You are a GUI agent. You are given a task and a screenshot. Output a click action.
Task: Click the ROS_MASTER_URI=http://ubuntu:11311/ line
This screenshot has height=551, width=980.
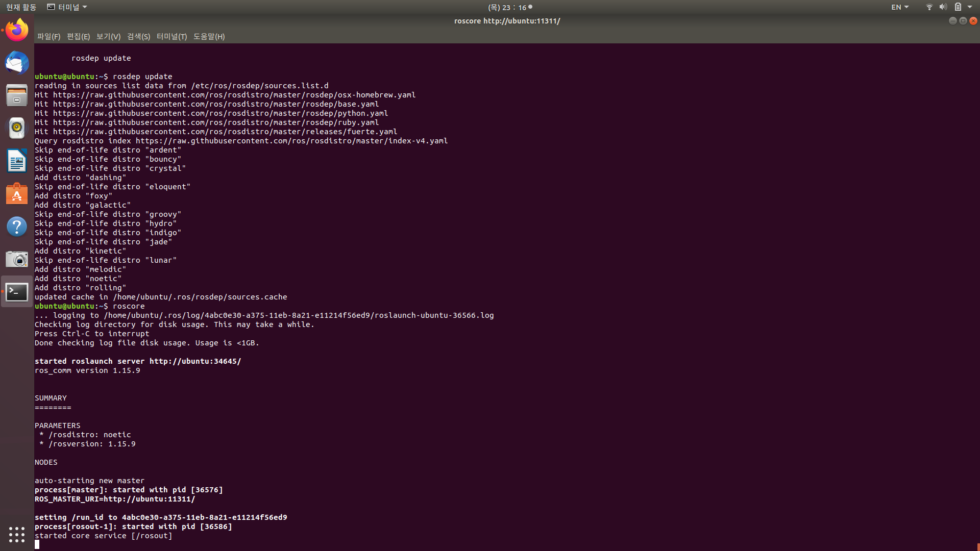(x=115, y=499)
